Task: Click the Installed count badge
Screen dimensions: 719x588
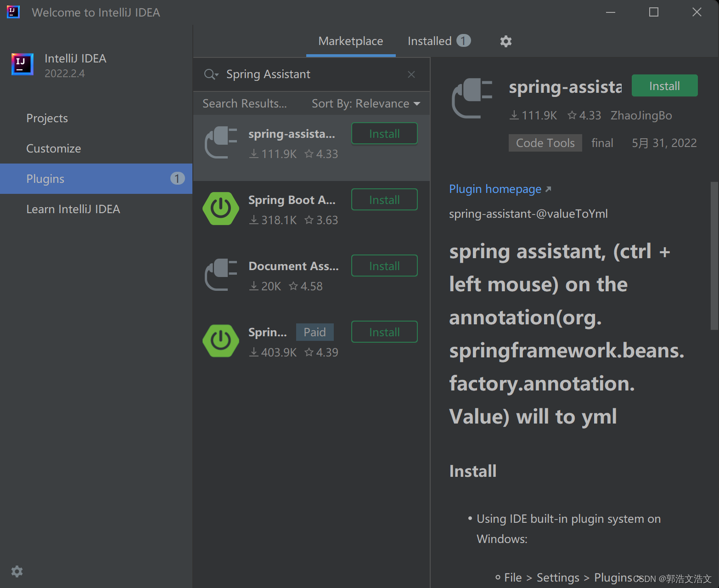Action: pos(464,41)
